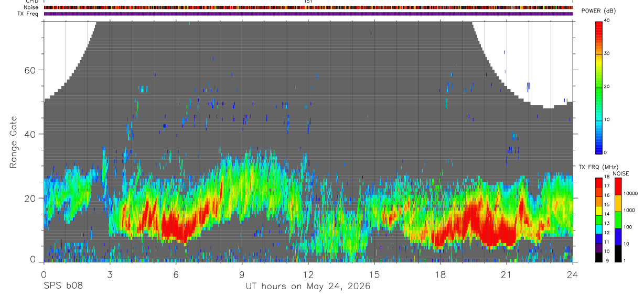The width and height of the screenshot is (644, 297).
Task: Click the 24 hour tick label
Action: pos(573,274)
